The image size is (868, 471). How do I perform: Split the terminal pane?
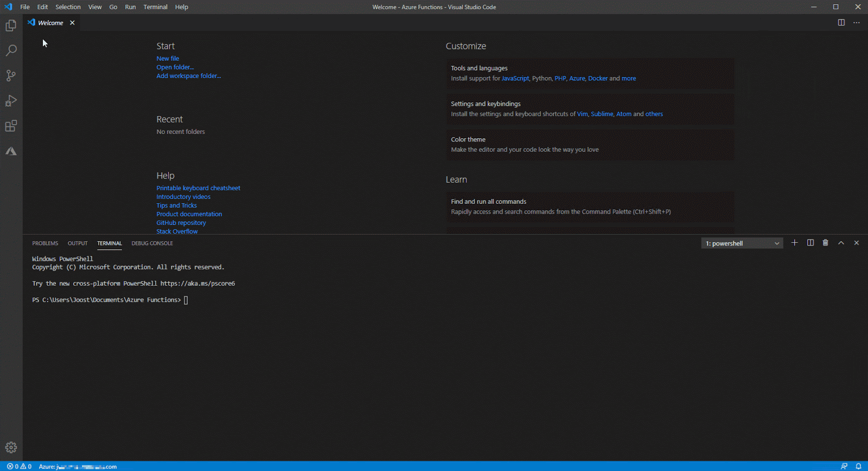(810, 243)
